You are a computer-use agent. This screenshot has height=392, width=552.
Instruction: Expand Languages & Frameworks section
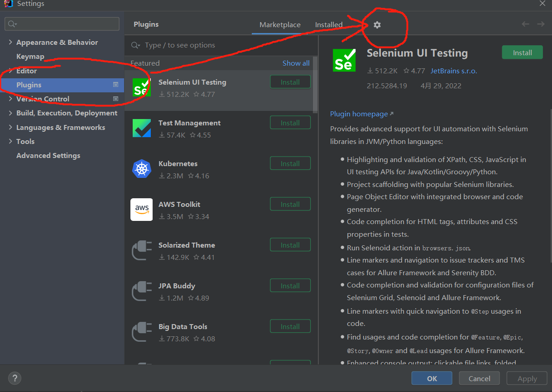(10, 127)
